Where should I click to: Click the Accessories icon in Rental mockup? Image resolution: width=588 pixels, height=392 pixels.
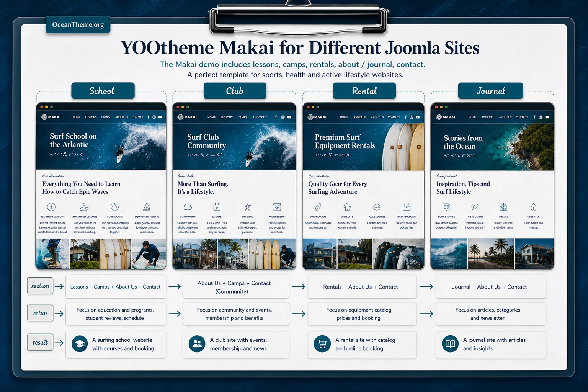[x=377, y=207]
